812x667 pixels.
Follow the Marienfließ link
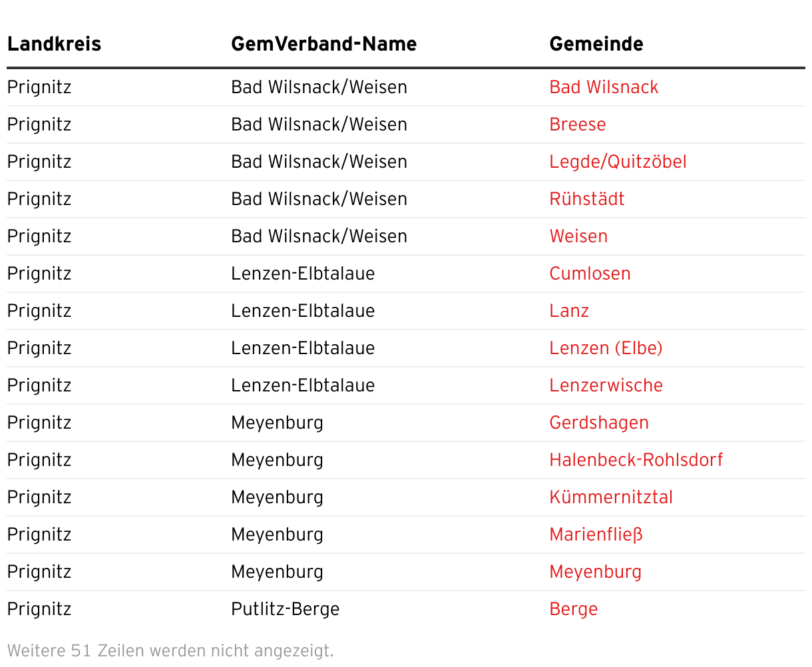596,535
